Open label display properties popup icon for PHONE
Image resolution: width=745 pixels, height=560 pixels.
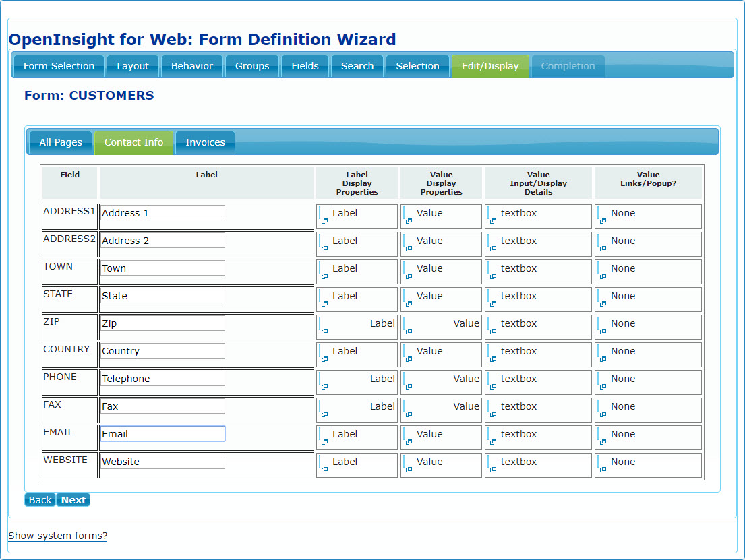[x=324, y=386]
